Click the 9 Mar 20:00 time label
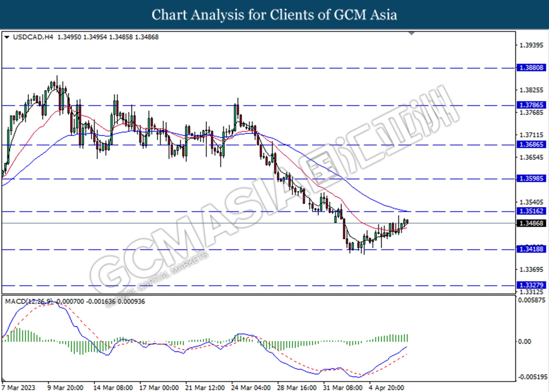Screen dimensions: 549x392 point(65,388)
